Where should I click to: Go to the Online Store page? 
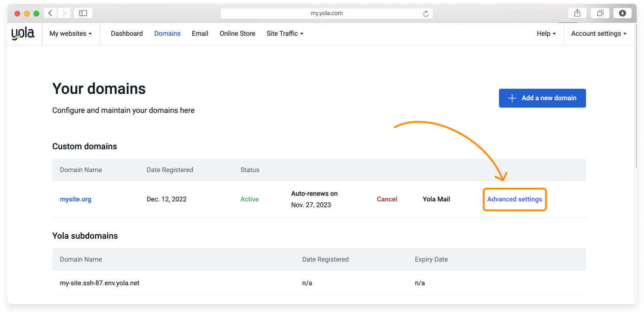click(x=237, y=33)
